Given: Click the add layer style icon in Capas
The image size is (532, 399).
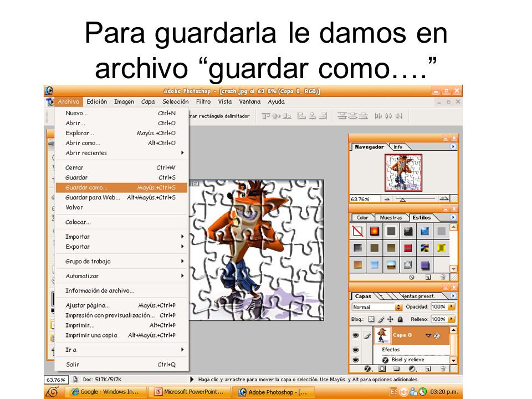Looking at the screenshot, I should pyautogui.click(x=368, y=369).
